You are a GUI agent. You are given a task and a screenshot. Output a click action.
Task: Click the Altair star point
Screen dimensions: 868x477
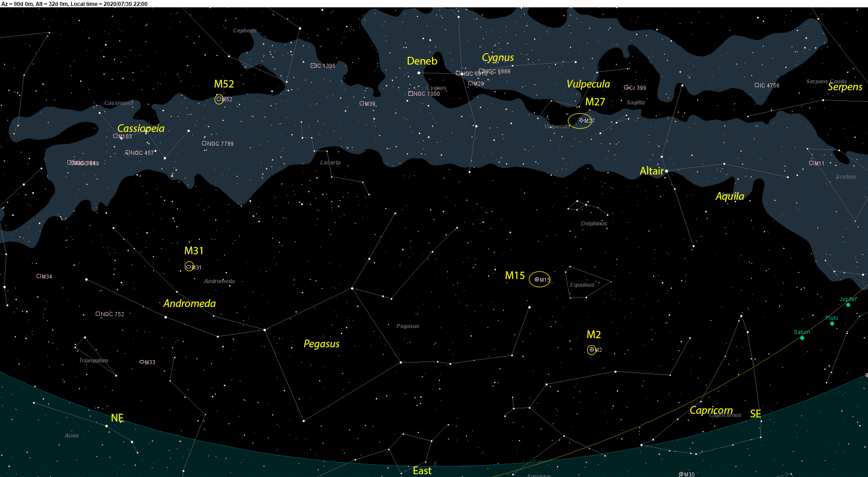[667, 171]
